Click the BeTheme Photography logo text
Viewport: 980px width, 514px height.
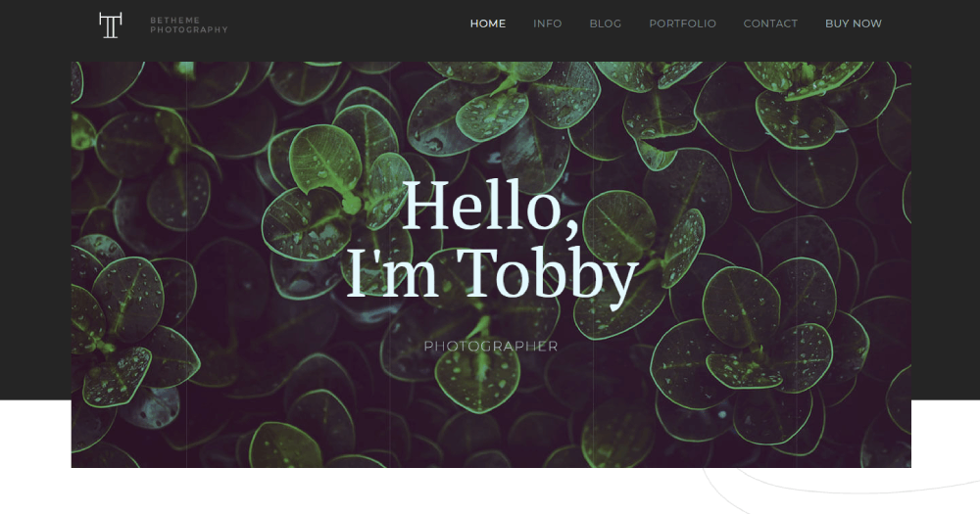[x=189, y=25]
